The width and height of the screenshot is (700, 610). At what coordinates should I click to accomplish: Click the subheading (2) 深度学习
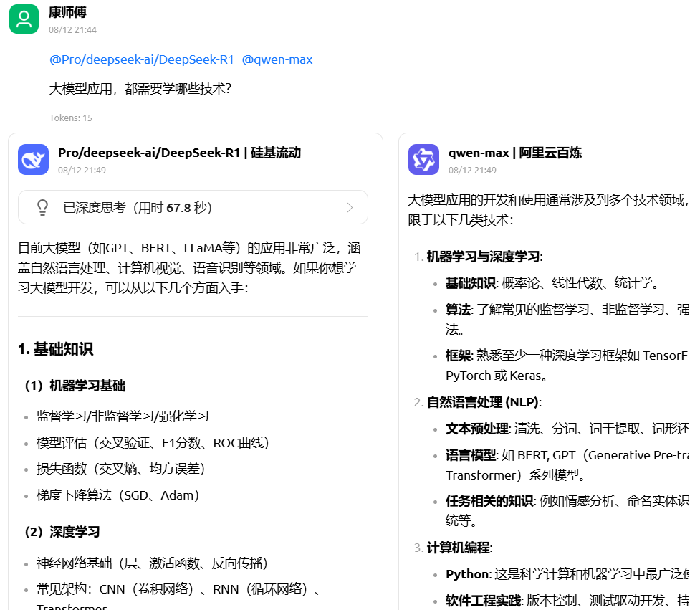pos(62,532)
